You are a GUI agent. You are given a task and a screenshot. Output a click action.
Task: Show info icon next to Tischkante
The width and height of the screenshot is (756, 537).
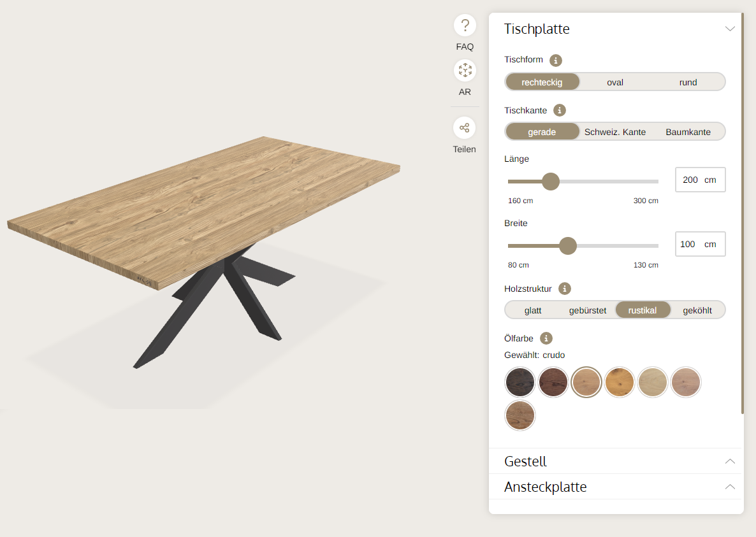tap(559, 110)
